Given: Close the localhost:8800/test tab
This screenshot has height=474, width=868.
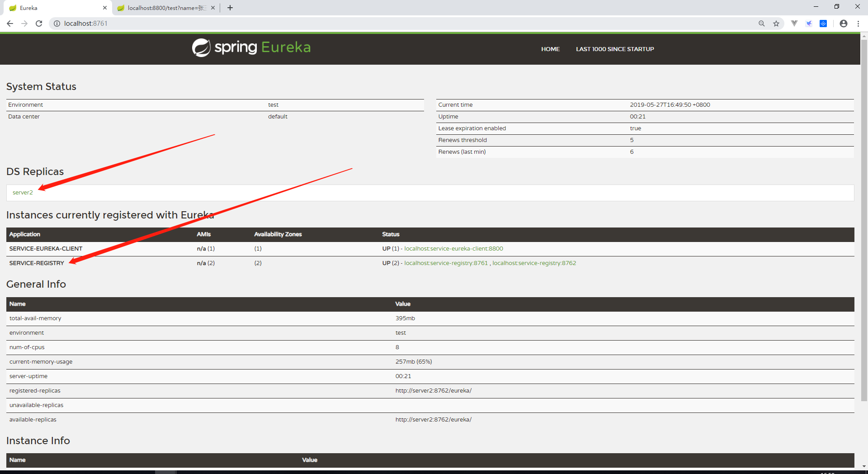Looking at the screenshot, I should pos(213,8).
